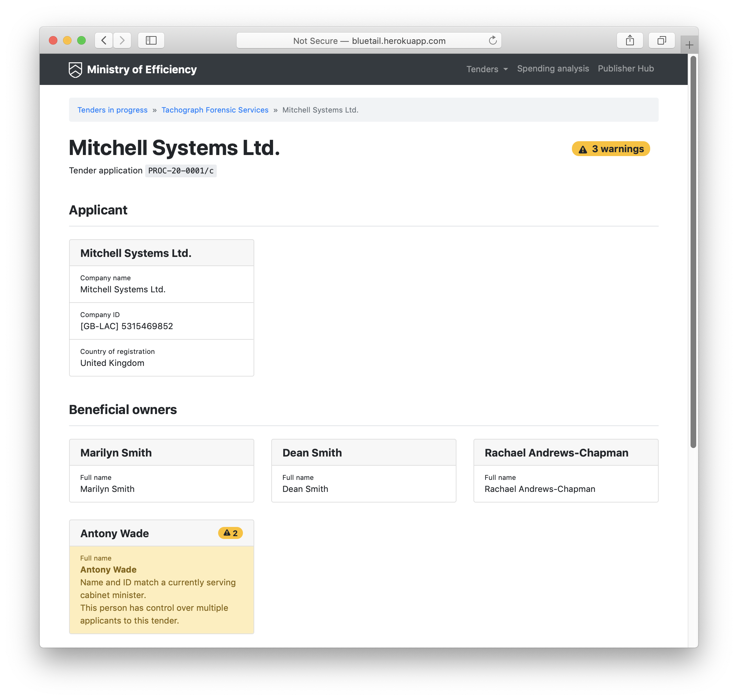Viewport: 738px width, 700px height.
Task: Click the Tenders in progress breadcrumb link
Action: click(113, 109)
